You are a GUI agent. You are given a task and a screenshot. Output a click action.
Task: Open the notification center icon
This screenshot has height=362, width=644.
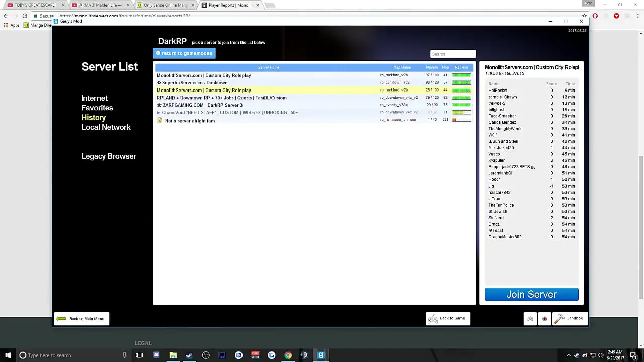point(633,355)
